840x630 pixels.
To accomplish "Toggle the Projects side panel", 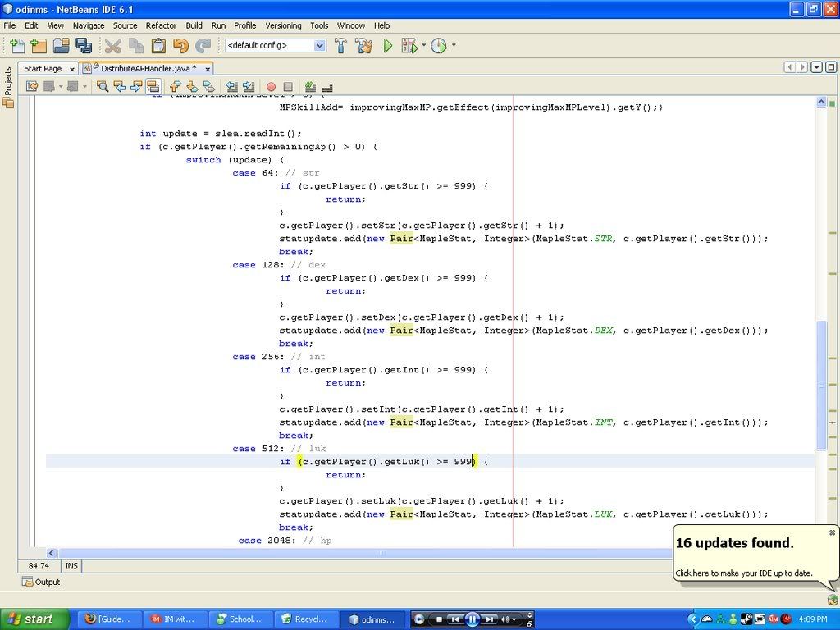I will click(x=8, y=87).
